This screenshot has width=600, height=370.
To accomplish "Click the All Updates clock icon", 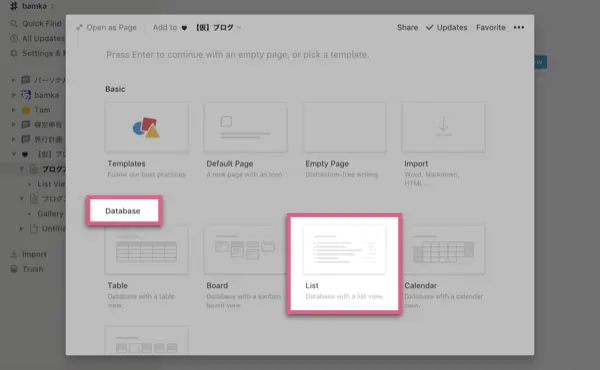I will coord(14,39).
